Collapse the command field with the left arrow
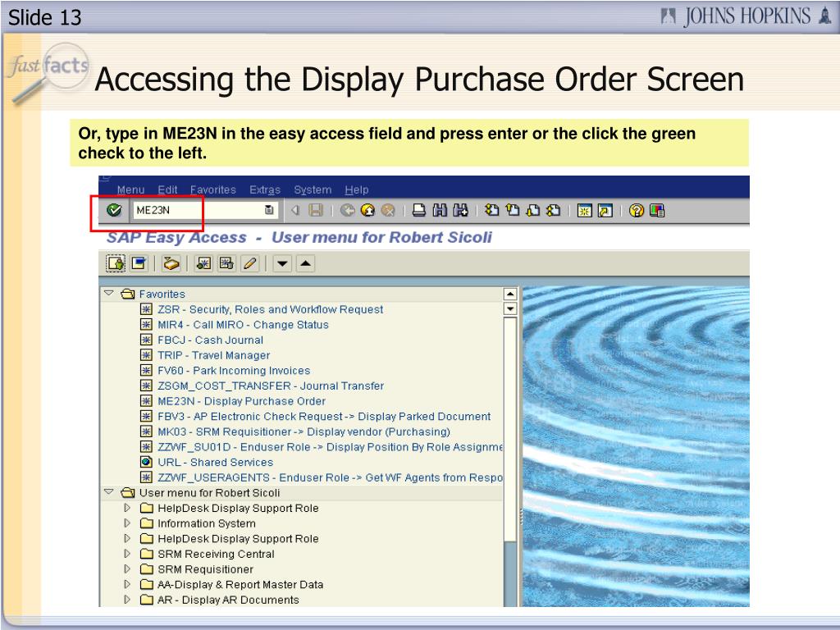 coord(294,211)
